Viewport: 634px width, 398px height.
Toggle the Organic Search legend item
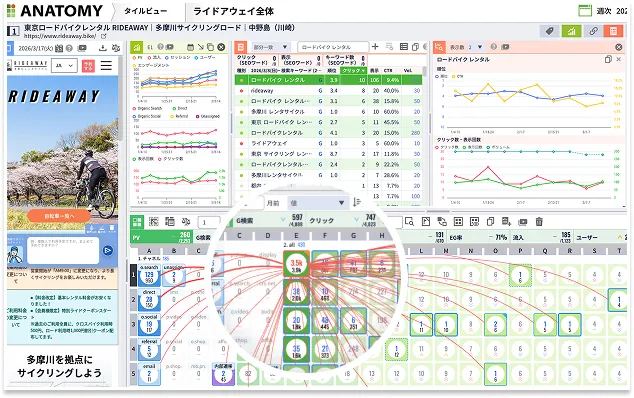(x=147, y=108)
